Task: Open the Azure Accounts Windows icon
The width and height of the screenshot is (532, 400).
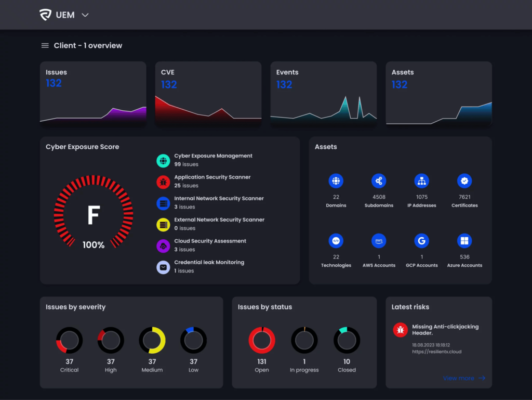Action: click(464, 241)
